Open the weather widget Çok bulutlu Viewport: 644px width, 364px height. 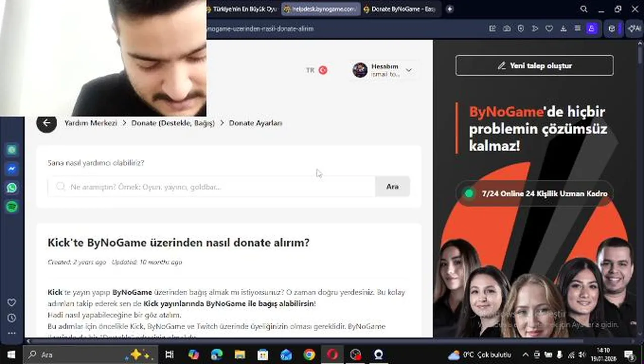(x=480, y=354)
